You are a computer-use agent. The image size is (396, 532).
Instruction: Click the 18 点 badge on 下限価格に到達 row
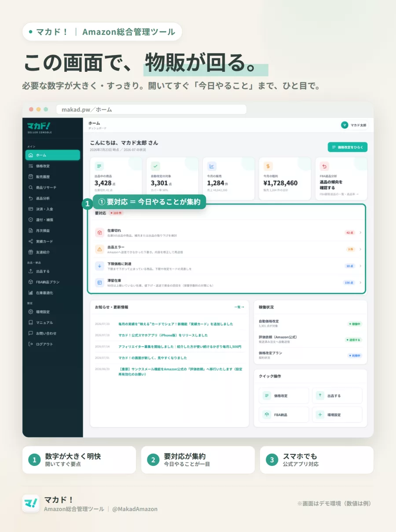pos(350,266)
